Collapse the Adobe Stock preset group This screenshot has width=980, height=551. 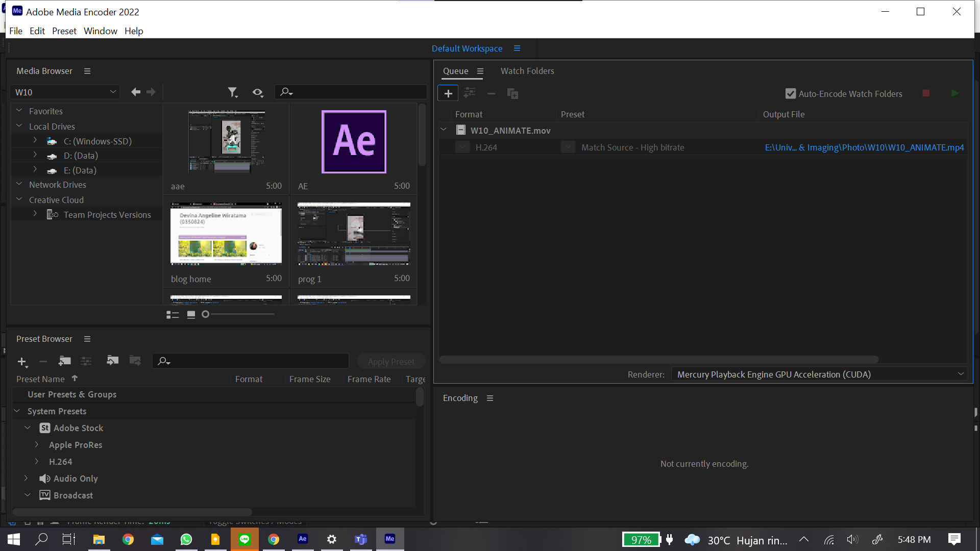point(28,428)
